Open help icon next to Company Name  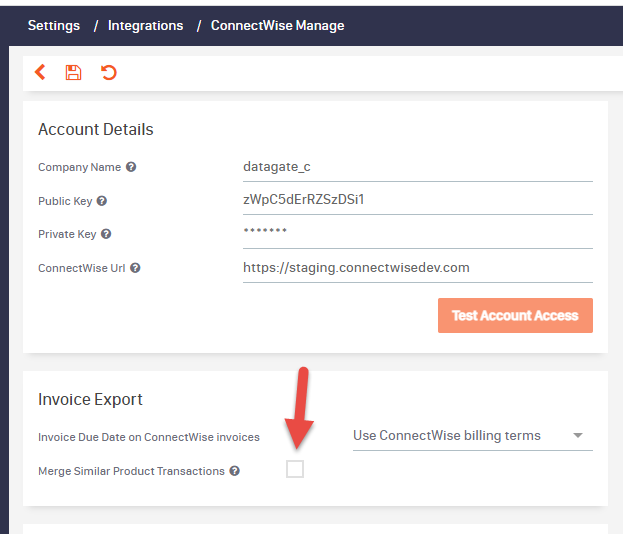point(131,167)
